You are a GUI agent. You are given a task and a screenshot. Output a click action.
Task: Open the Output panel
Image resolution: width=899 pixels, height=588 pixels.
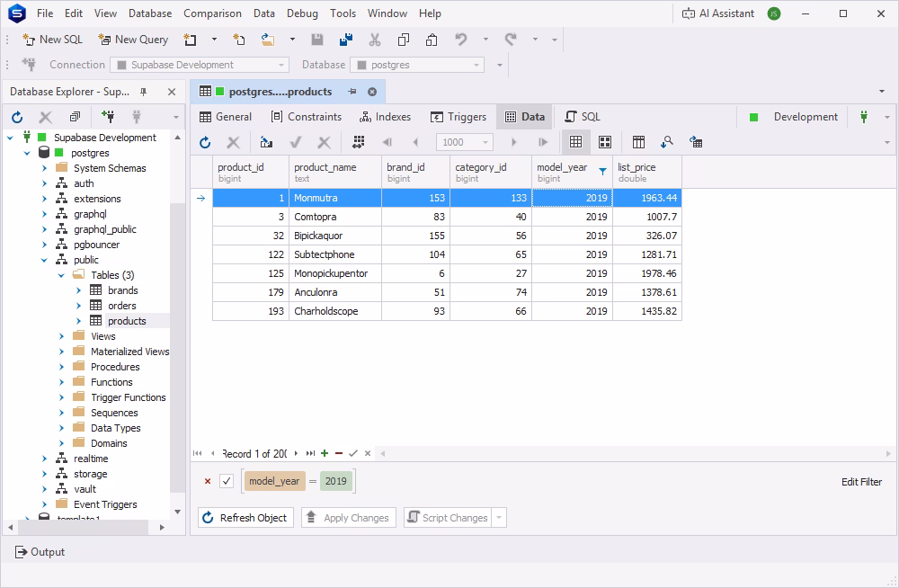(40, 552)
